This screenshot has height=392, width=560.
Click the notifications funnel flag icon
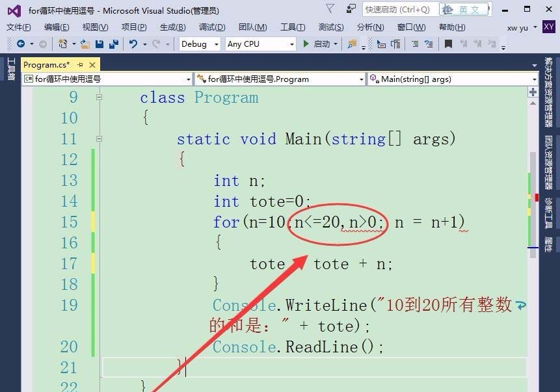pos(330,8)
